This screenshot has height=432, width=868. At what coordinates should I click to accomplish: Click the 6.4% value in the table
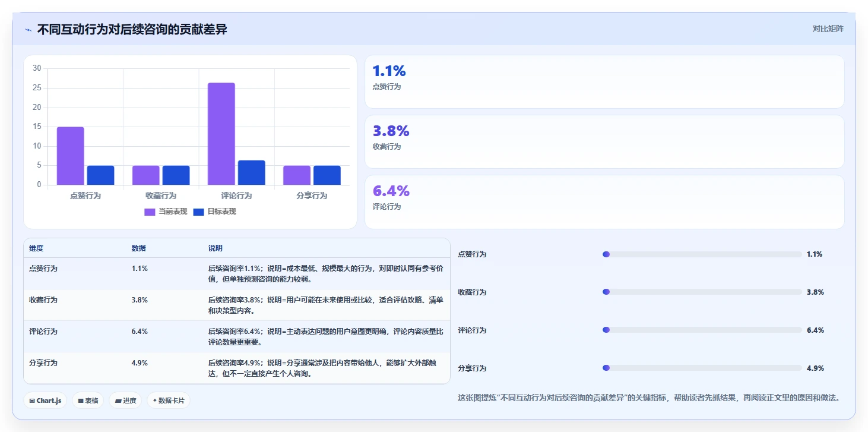pyautogui.click(x=140, y=332)
